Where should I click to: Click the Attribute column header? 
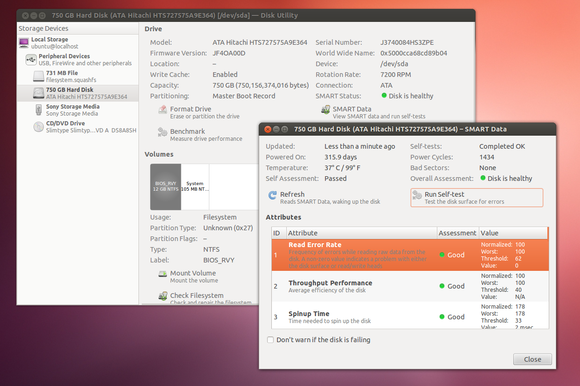[362, 233]
